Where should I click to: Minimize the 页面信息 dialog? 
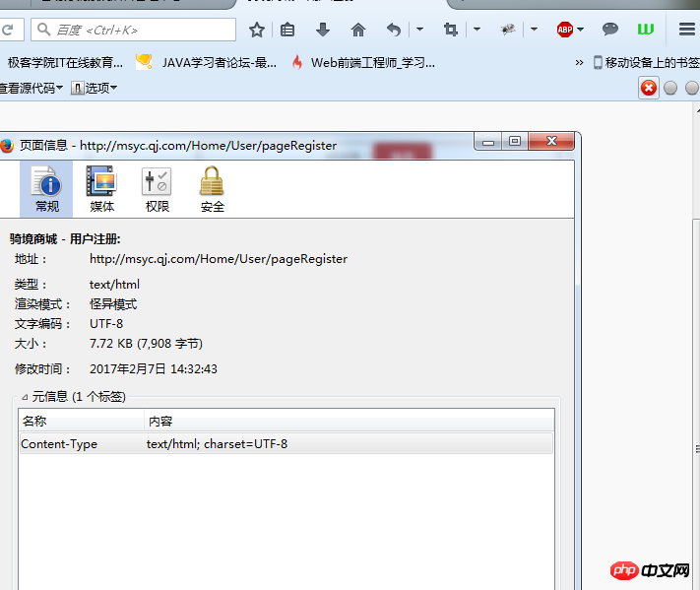pyautogui.click(x=488, y=142)
